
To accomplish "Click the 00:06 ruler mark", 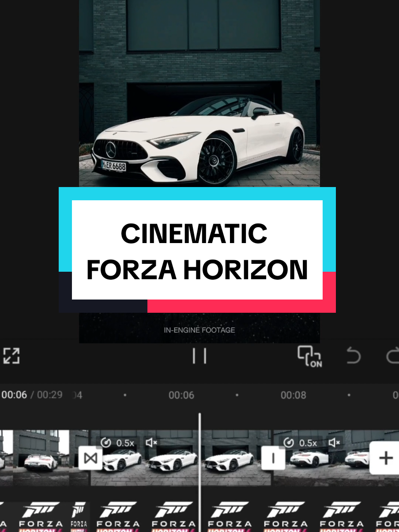I will (x=181, y=395).
